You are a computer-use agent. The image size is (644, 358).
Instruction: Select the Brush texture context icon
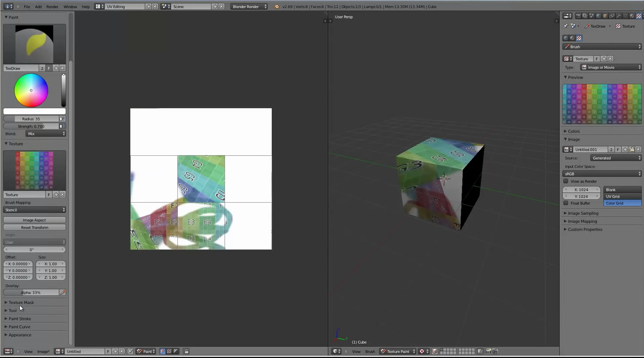[579, 38]
